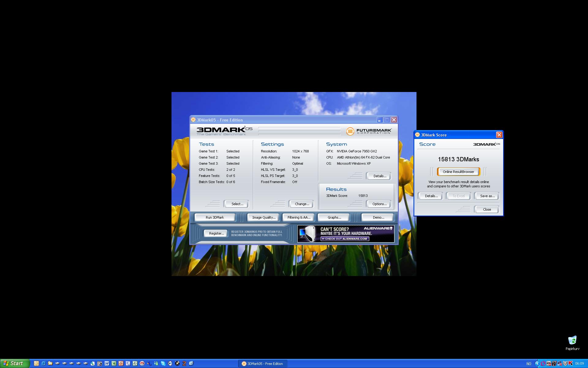Click the clock icon in quick launch
The height and width of the screenshot is (368, 588).
36,363
